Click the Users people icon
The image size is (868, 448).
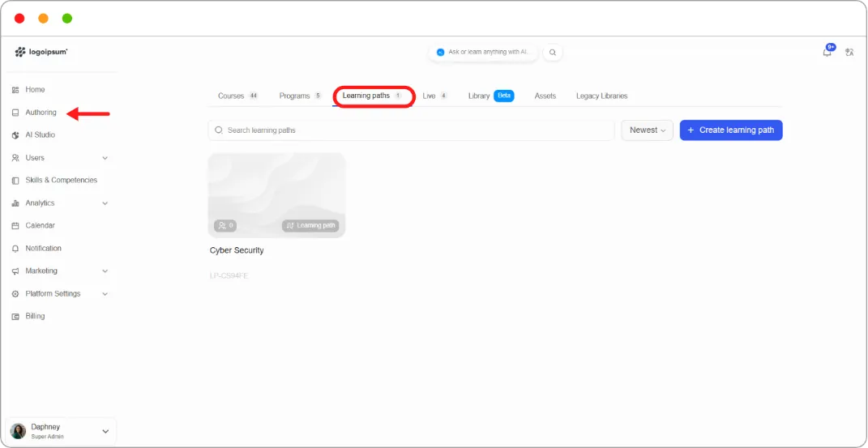point(15,158)
